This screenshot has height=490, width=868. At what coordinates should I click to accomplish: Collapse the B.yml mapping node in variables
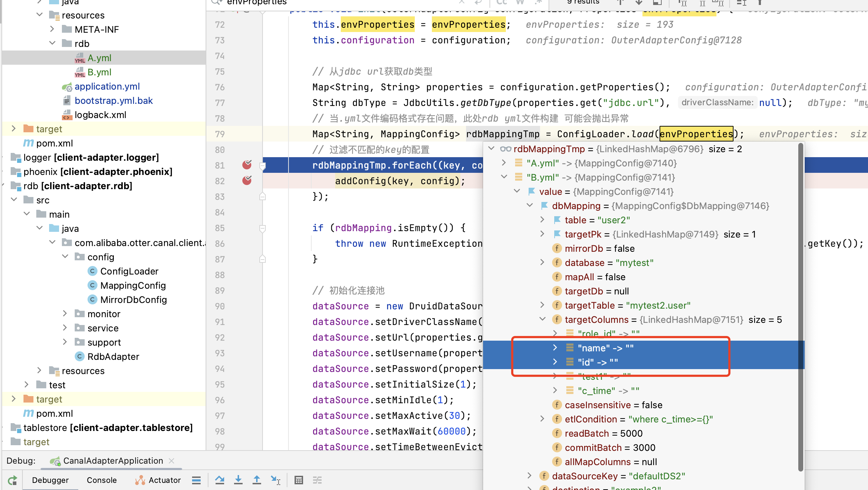(504, 177)
